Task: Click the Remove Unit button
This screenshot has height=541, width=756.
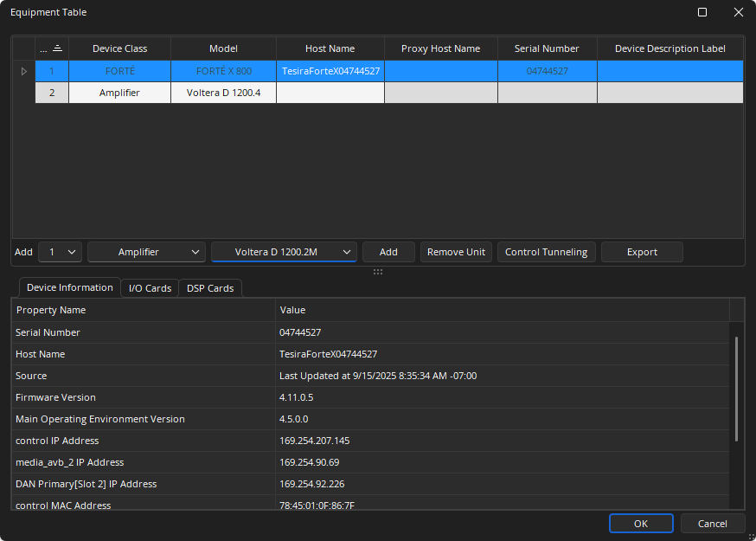Action: pos(456,252)
